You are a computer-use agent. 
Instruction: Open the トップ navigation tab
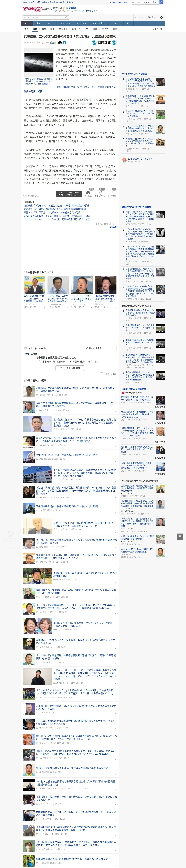(27, 24)
